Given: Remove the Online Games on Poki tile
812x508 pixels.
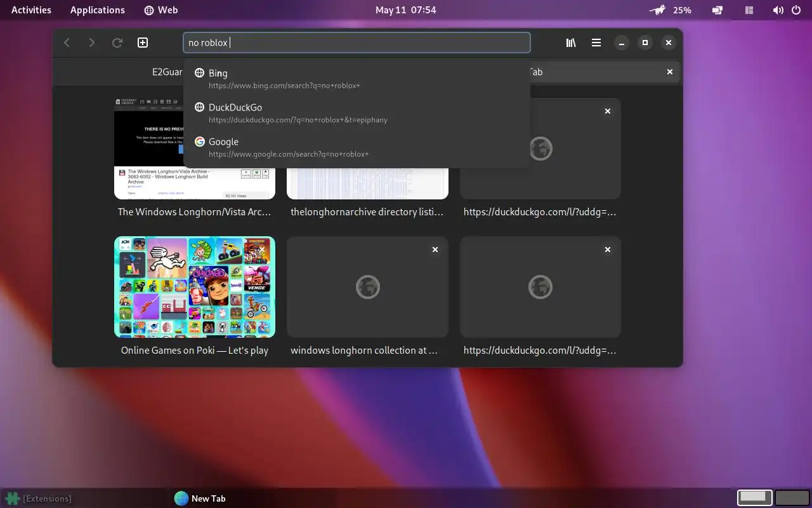Looking at the screenshot, I should pyautogui.click(x=262, y=250).
